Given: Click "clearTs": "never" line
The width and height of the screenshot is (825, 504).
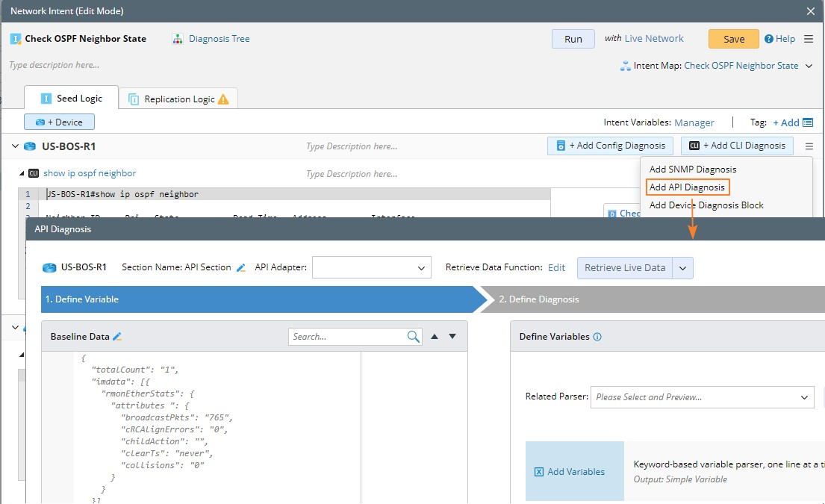Looking at the screenshot, I should pos(166,453).
